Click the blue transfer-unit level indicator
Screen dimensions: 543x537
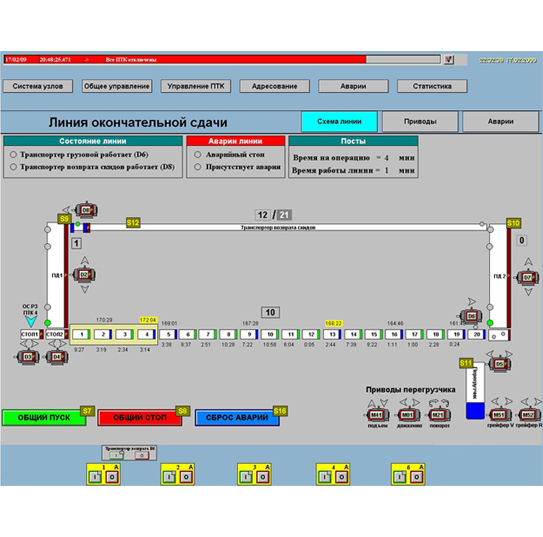click(x=475, y=411)
